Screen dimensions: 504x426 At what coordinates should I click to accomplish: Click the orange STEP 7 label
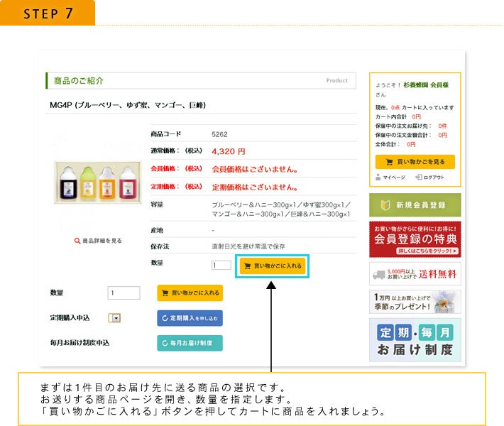[48, 13]
